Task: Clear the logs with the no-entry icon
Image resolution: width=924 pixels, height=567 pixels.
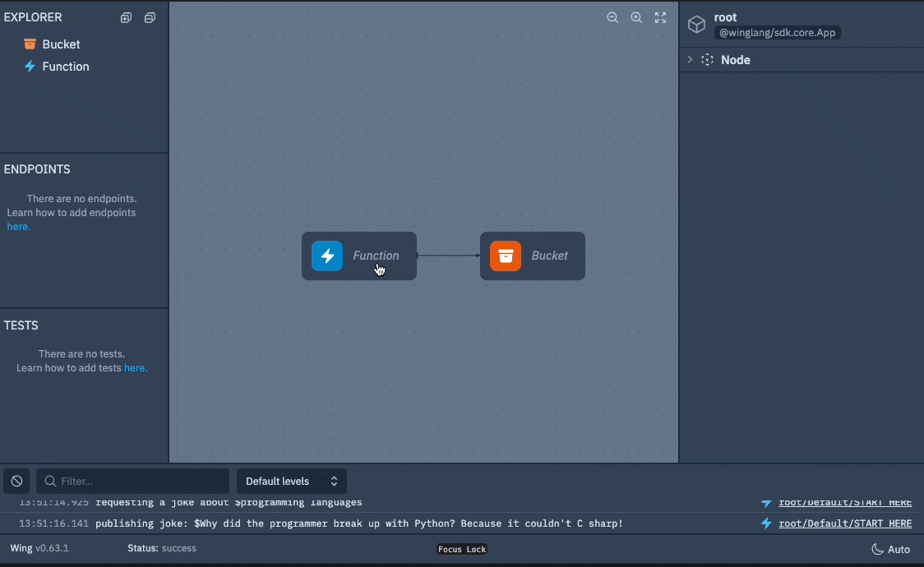Action: coord(16,481)
